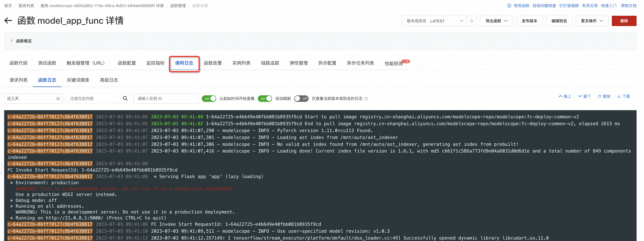Open the 更多操作 dropdown menu
Image resolution: width=644 pixels, height=241 pixels.
592,21
